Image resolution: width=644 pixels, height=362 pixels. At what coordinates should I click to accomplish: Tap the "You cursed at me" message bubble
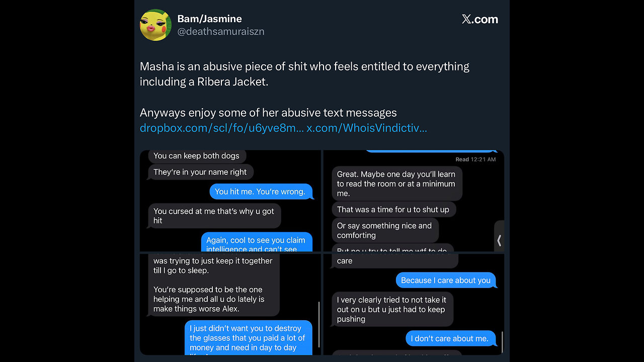pos(214,216)
